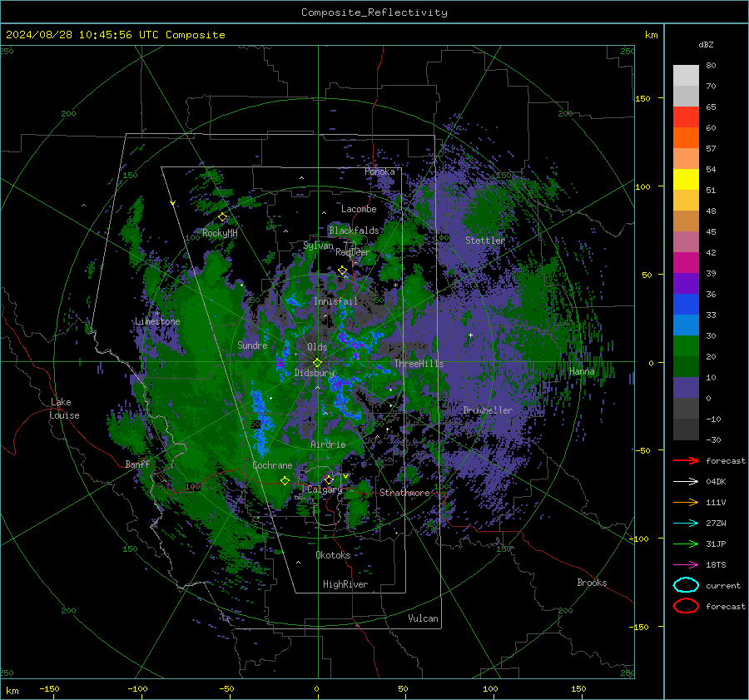Image resolution: width=749 pixels, height=700 pixels.
Task: Click the RockyMH label
Action: point(220,233)
